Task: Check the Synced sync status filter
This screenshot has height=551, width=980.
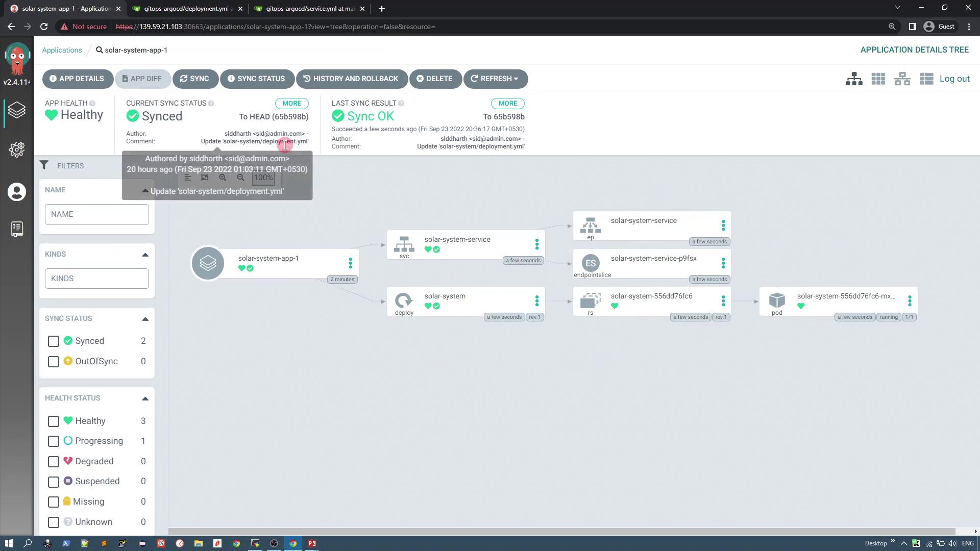Action: 54,341
